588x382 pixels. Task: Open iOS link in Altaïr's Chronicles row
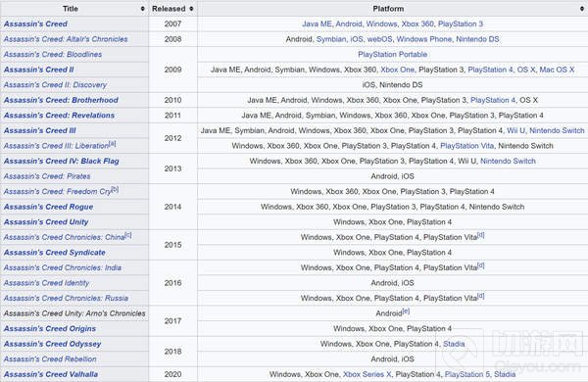[x=357, y=39]
